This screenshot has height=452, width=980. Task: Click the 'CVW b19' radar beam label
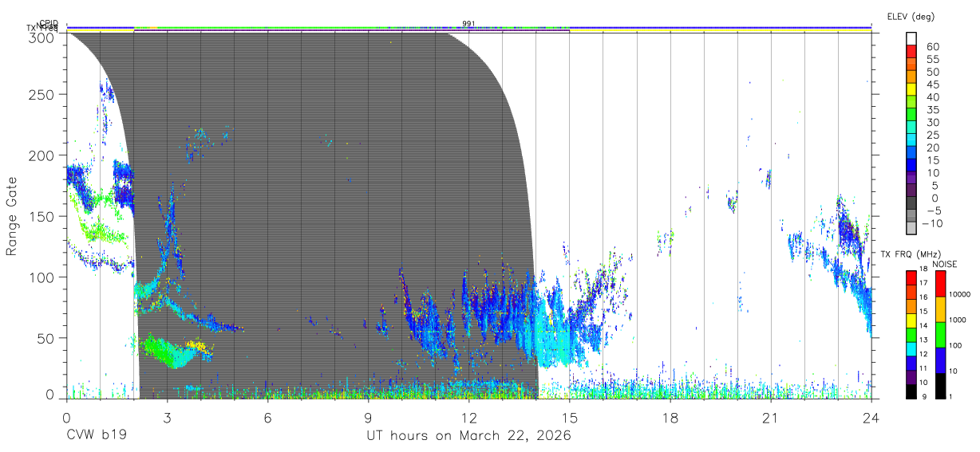(96, 436)
